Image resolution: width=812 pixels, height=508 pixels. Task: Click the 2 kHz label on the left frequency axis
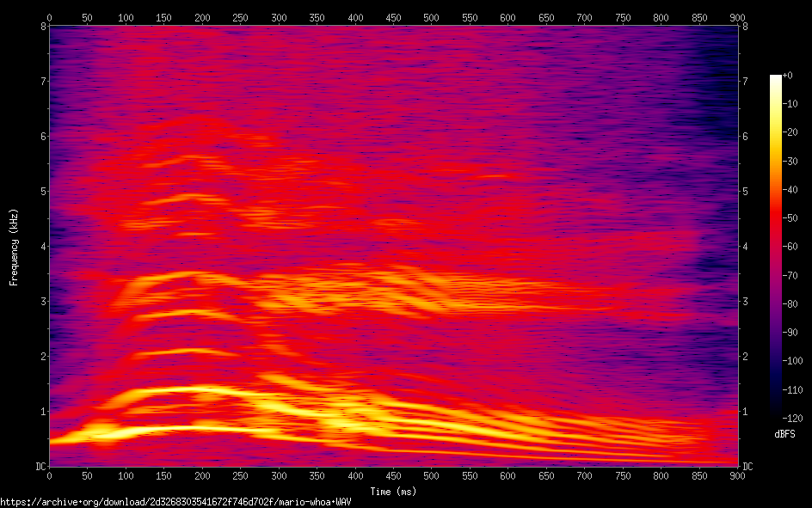point(41,356)
